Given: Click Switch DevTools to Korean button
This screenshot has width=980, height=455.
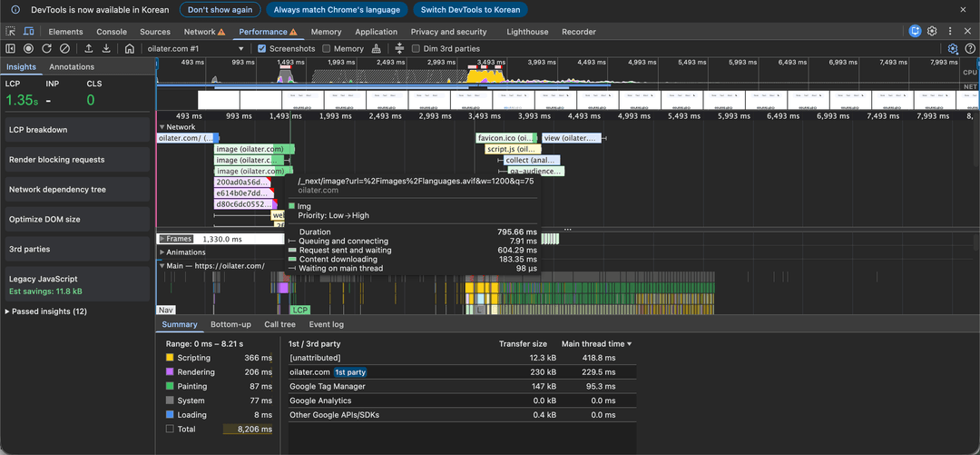Looking at the screenshot, I should [x=470, y=9].
